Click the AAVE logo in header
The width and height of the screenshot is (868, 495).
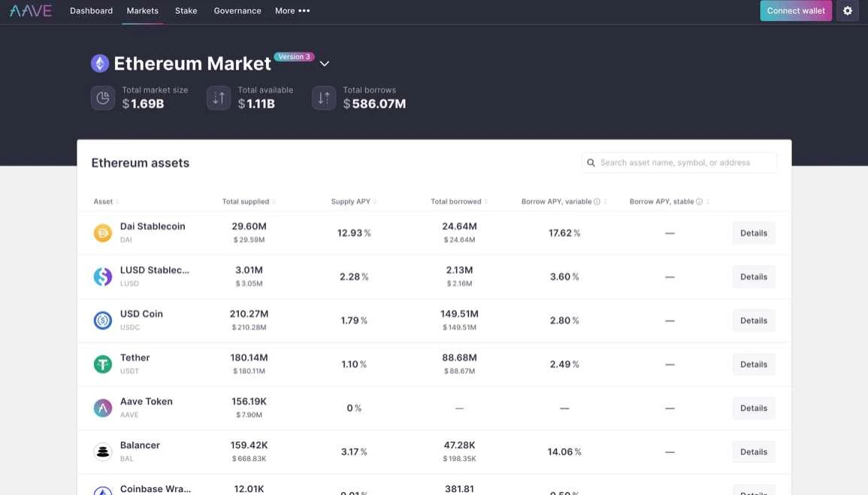(31, 11)
